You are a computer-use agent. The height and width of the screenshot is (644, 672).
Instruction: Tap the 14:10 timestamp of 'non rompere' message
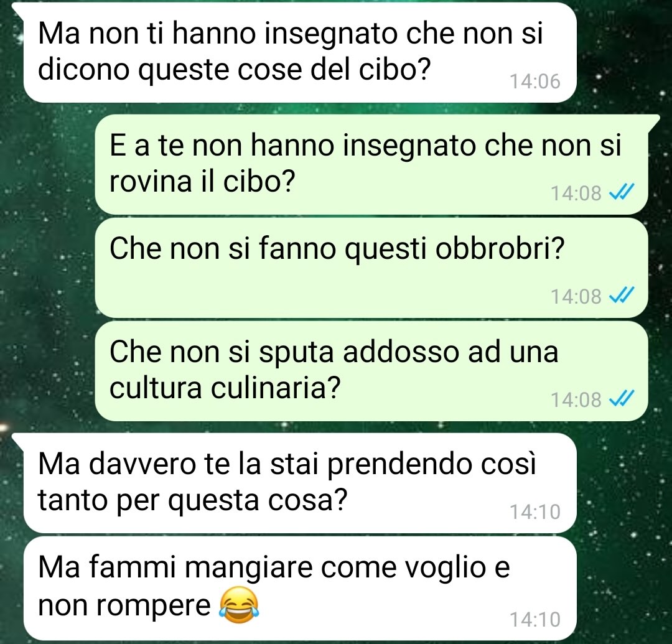point(535,619)
